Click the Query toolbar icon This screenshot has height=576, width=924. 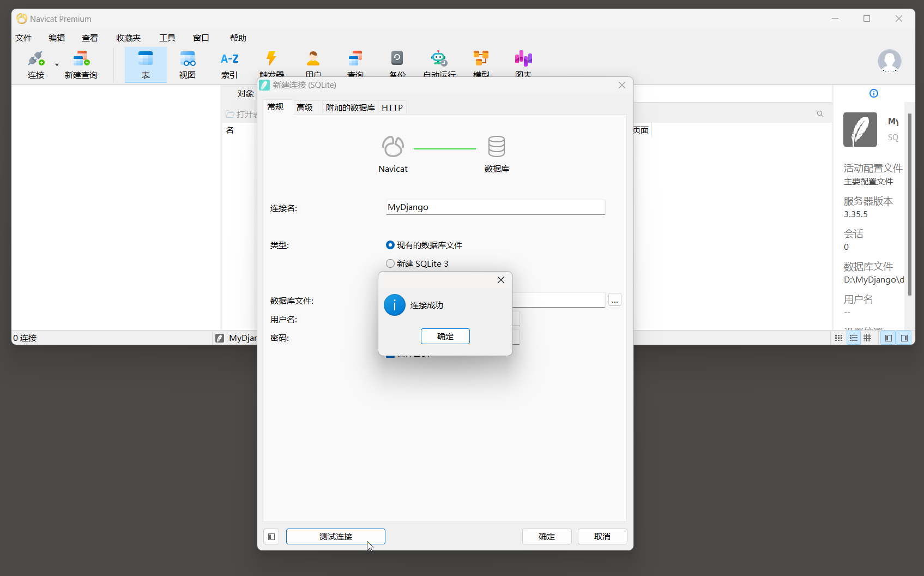355,58
